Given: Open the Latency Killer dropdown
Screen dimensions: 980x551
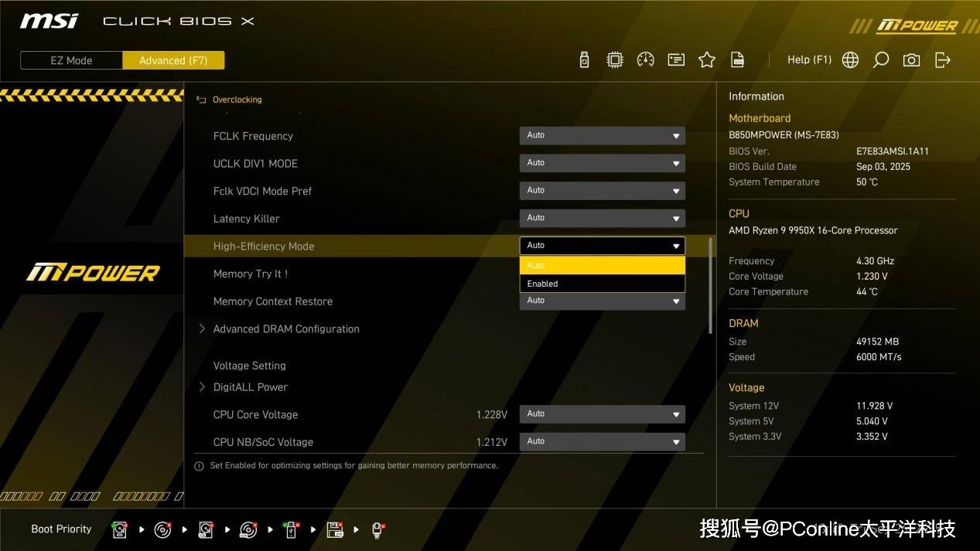Looking at the screenshot, I should point(602,218).
